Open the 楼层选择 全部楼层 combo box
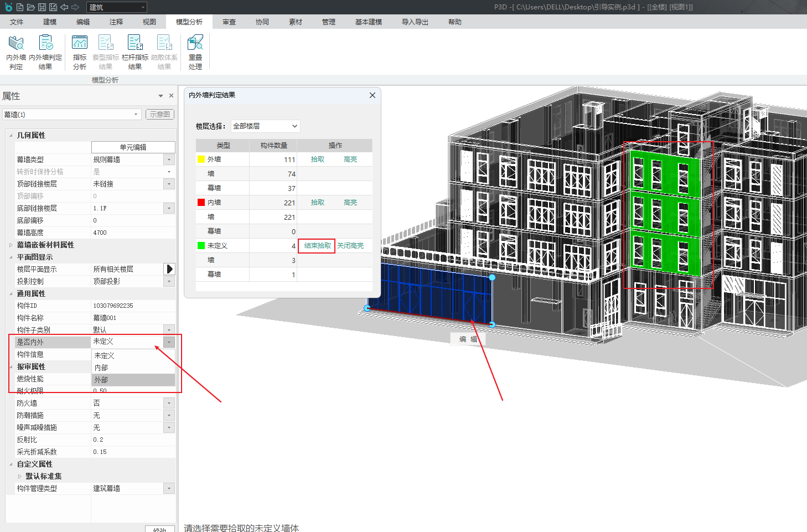The height and width of the screenshot is (532, 807). pos(265,126)
